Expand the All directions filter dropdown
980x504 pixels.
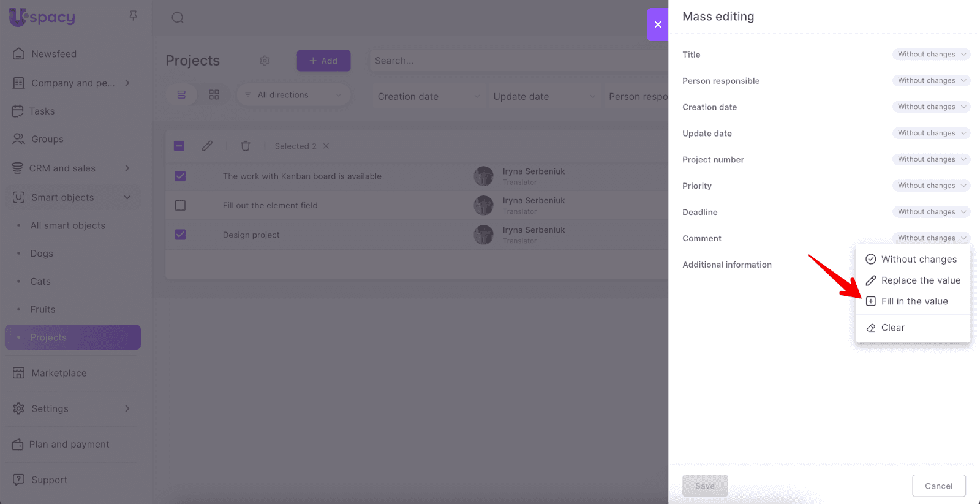click(x=293, y=95)
